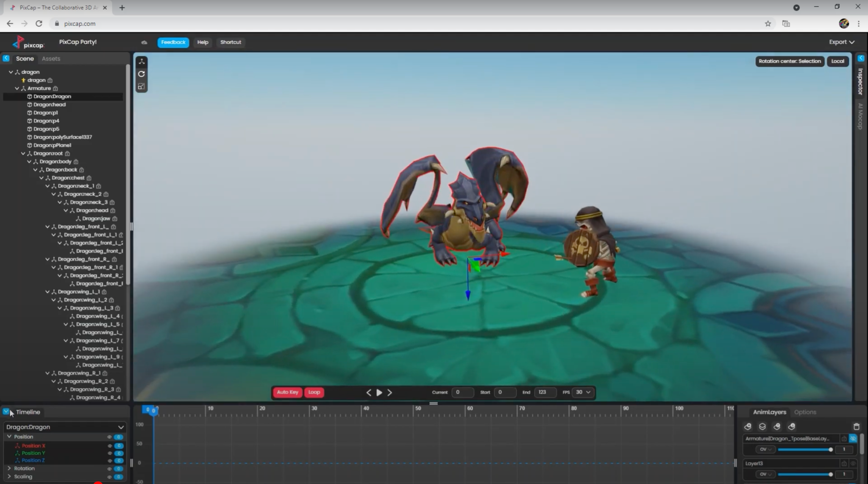Click the add animation layer icon
The width and height of the screenshot is (868, 484).
point(748,426)
